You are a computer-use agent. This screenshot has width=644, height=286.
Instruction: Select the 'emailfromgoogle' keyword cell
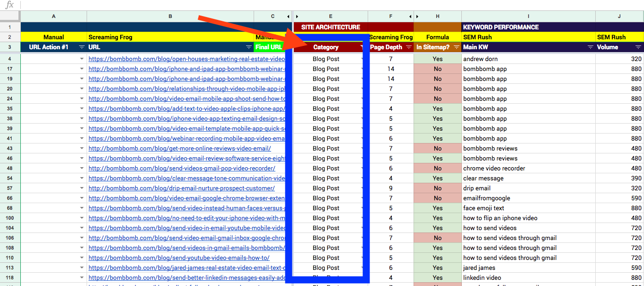529,198
